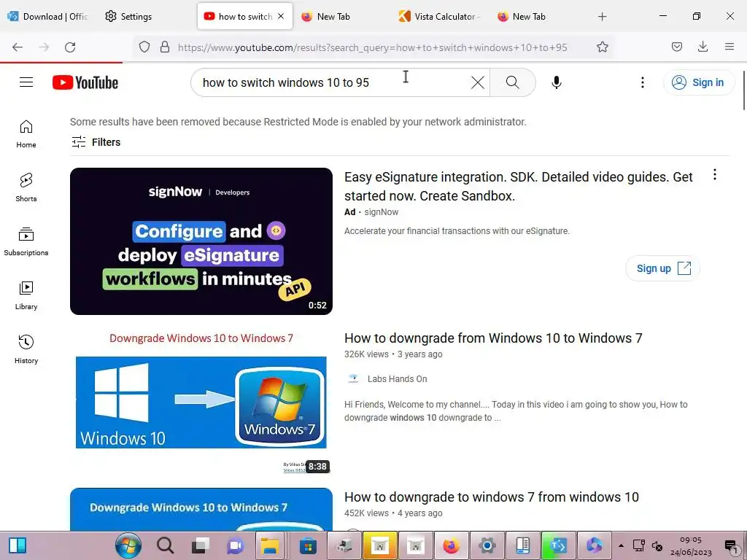Switch to Firefox on taskbar
Viewport: 747px width, 560px height.
(x=451, y=545)
